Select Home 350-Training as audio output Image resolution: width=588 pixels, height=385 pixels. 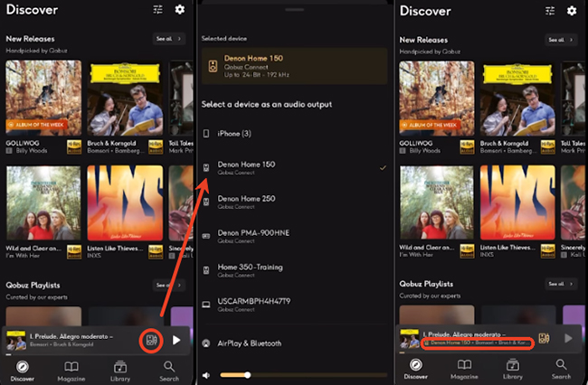(x=294, y=270)
